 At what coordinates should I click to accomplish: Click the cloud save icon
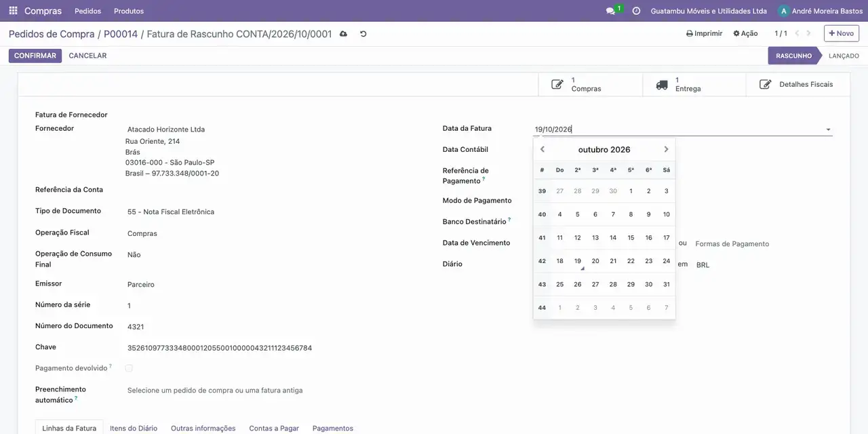(343, 34)
